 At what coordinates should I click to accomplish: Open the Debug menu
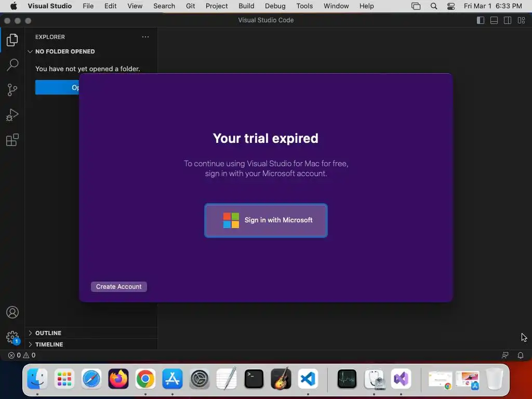tap(275, 6)
